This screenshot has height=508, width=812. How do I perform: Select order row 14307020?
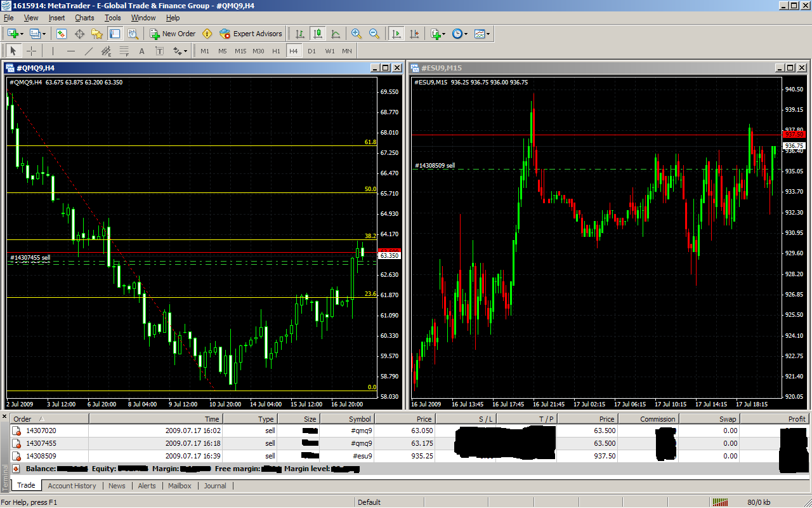pos(410,431)
